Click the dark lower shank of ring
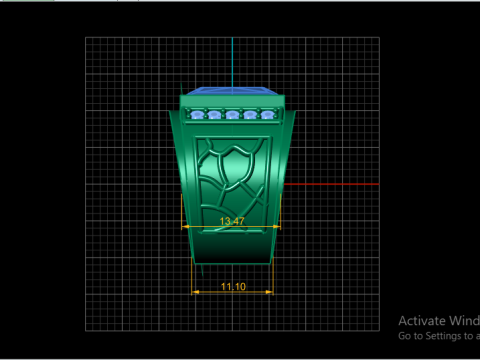The width and height of the screenshot is (480, 360). pos(232,248)
